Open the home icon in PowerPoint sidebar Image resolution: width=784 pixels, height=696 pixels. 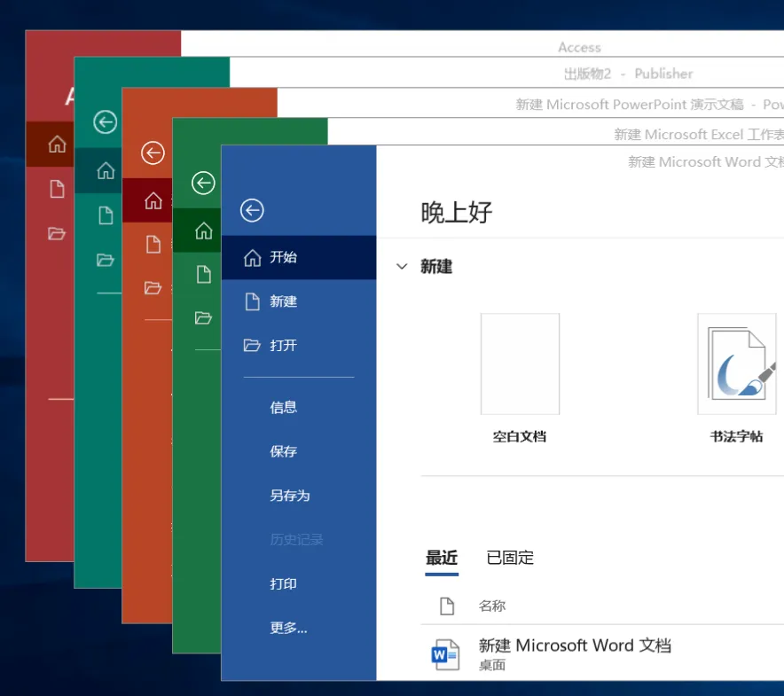[x=153, y=201]
